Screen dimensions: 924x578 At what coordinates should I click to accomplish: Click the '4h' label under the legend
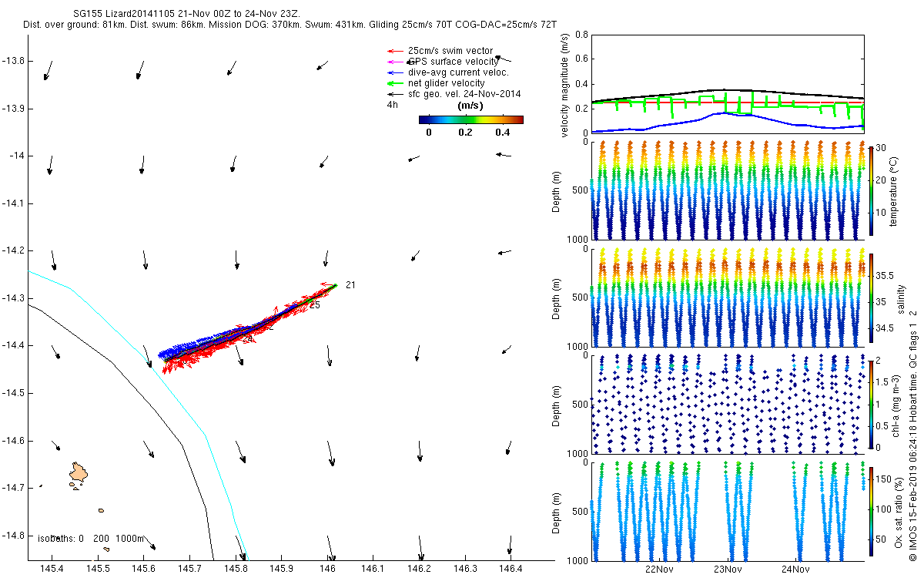coord(392,105)
